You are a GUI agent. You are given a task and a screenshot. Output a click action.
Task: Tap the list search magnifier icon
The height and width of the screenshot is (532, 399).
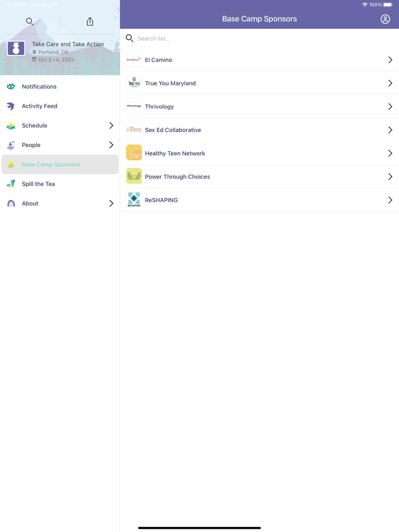click(x=129, y=38)
